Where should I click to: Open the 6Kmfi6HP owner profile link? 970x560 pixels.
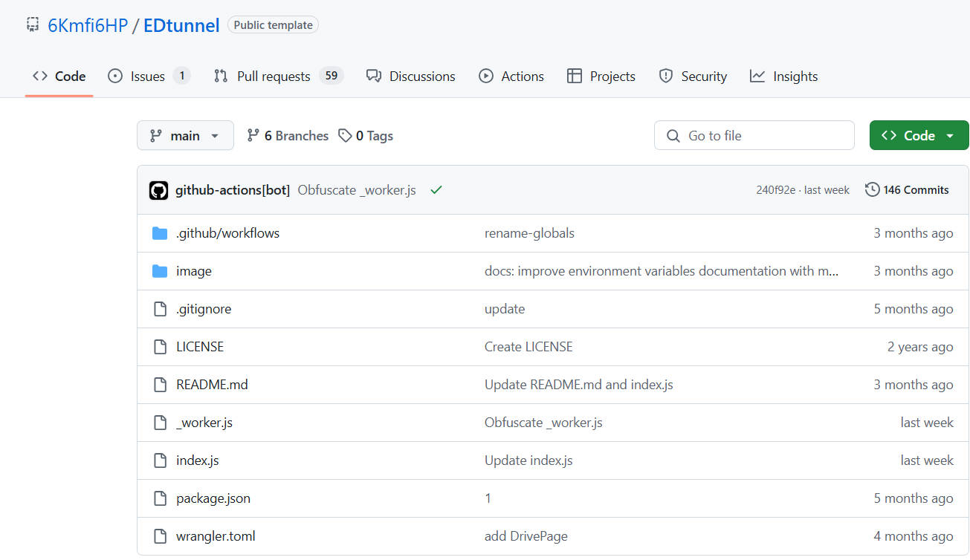click(x=88, y=25)
